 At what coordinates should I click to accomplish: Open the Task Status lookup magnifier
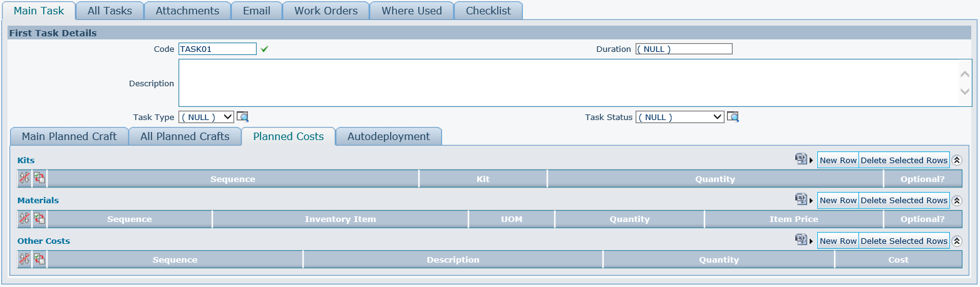[x=733, y=117]
